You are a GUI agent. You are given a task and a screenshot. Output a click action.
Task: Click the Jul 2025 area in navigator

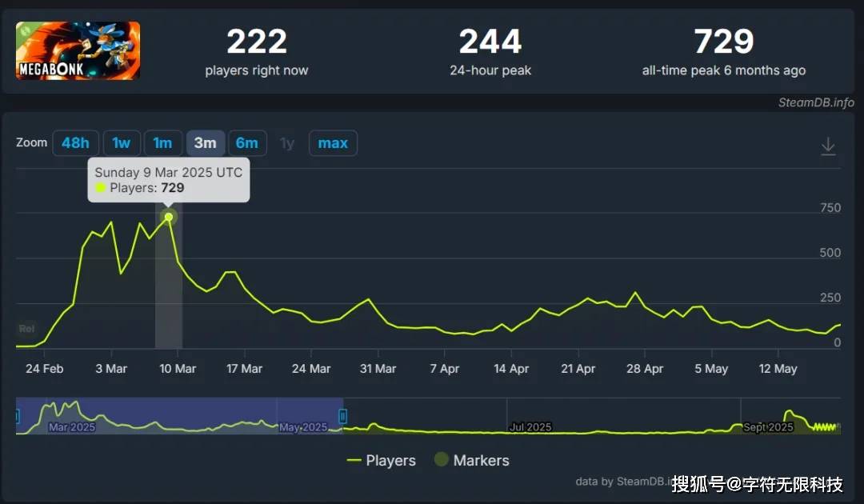tap(530, 426)
